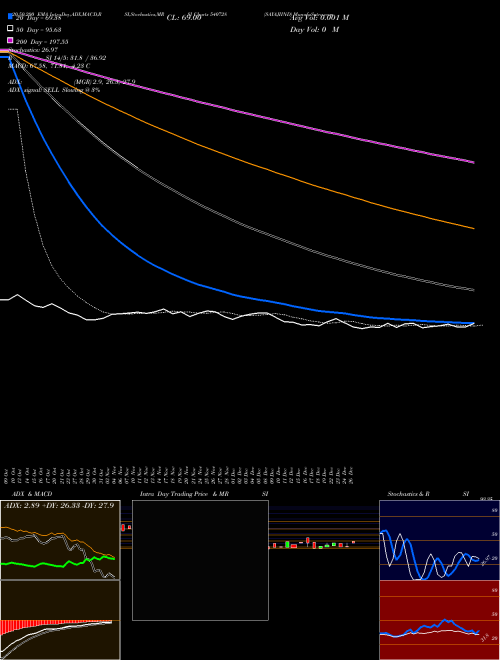The height and width of the screenshot is (660, 500).
Task: Open the MACD histogram chart thumbnail
Action: coord(60,620)
